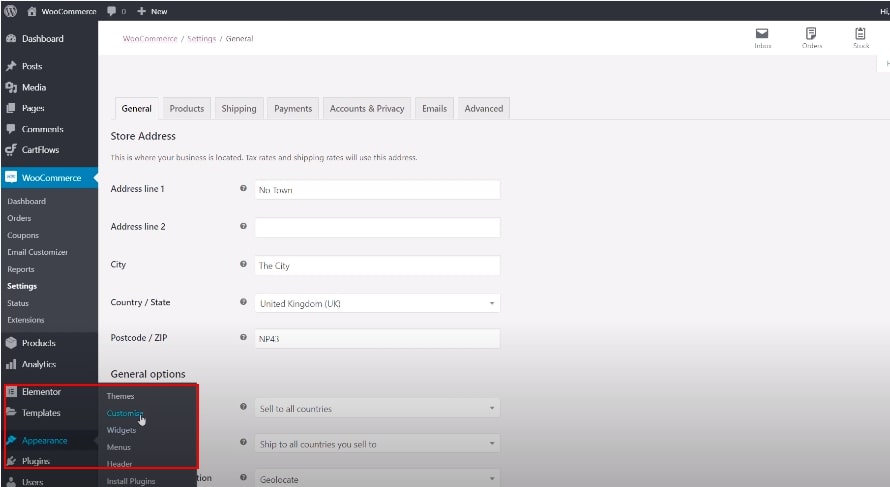
Task: Click the Elementor icon in sidebar
Action: tap(11, 392)
